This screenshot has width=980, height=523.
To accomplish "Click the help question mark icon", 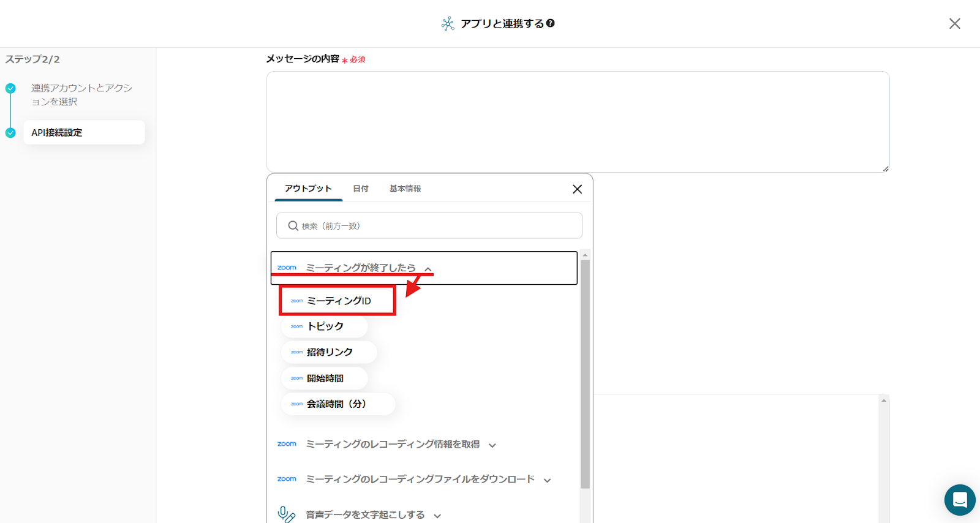I will 550,23.
